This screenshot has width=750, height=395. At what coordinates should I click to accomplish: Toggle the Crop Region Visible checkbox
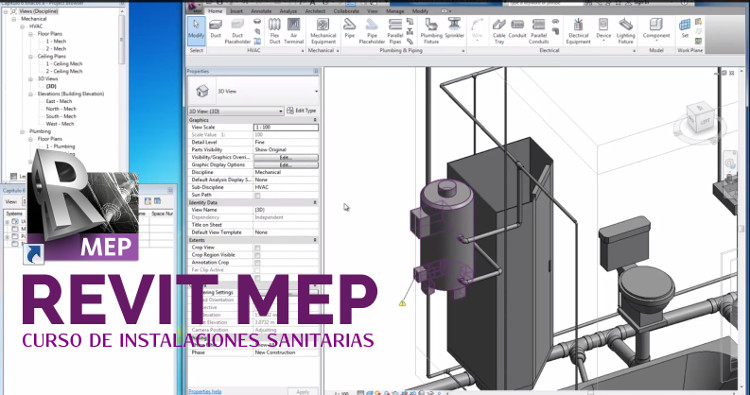[x=257, y=255]
